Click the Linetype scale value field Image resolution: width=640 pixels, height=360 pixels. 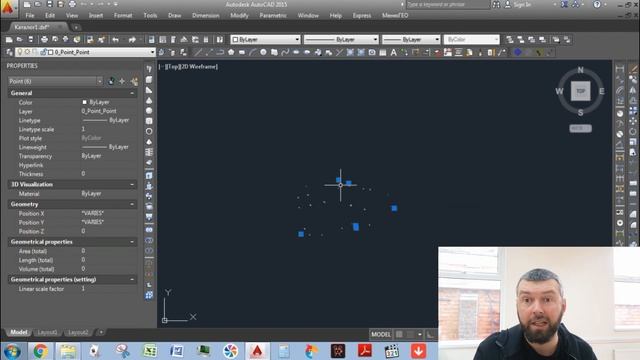pos(109,129)
